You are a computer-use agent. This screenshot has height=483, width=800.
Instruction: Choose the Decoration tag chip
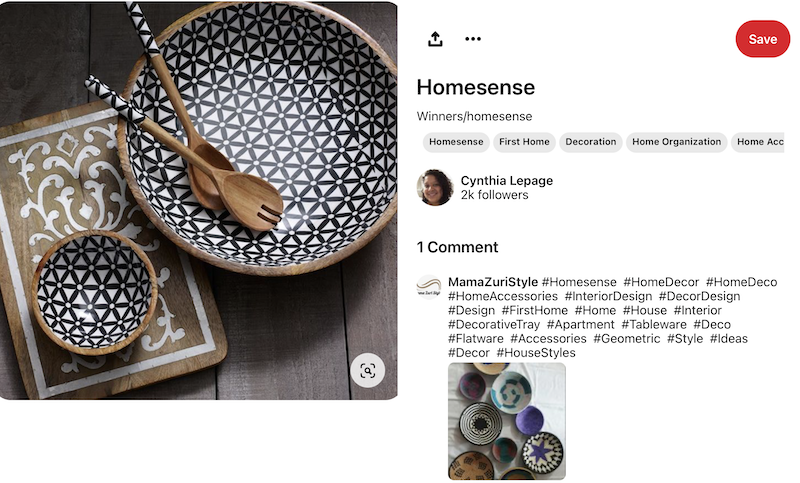click(x=590, y=142)
